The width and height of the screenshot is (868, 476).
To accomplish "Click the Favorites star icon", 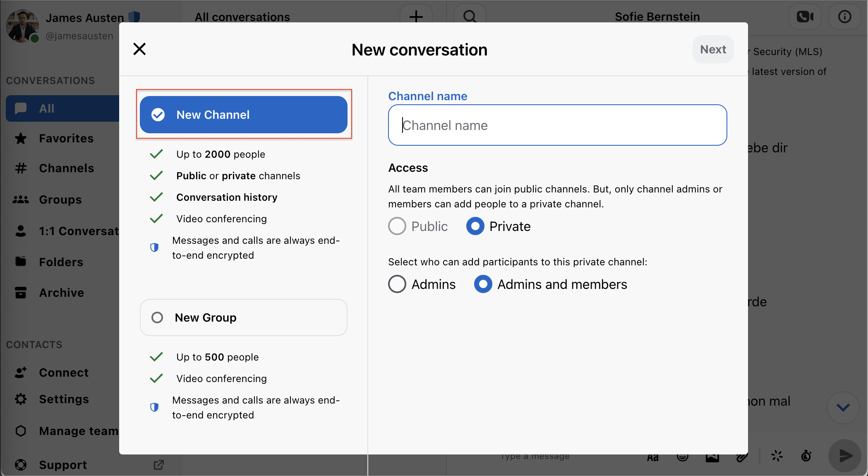I will point(21,138).
